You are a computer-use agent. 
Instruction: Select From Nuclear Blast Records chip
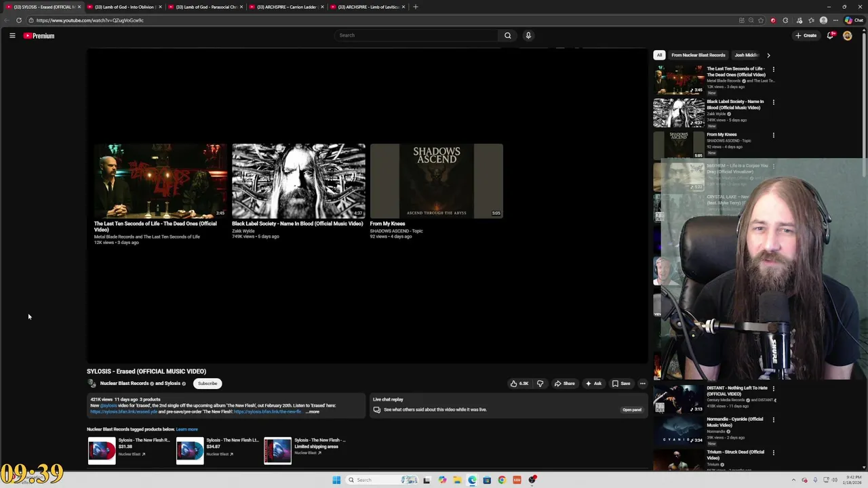[x=698, y=55]
